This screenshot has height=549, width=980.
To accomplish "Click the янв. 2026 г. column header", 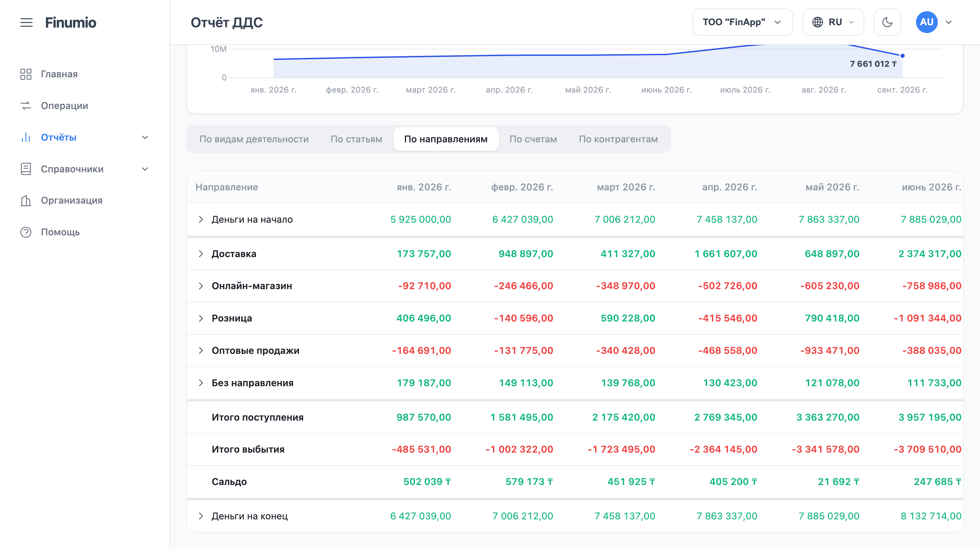I will pos(424,187).
